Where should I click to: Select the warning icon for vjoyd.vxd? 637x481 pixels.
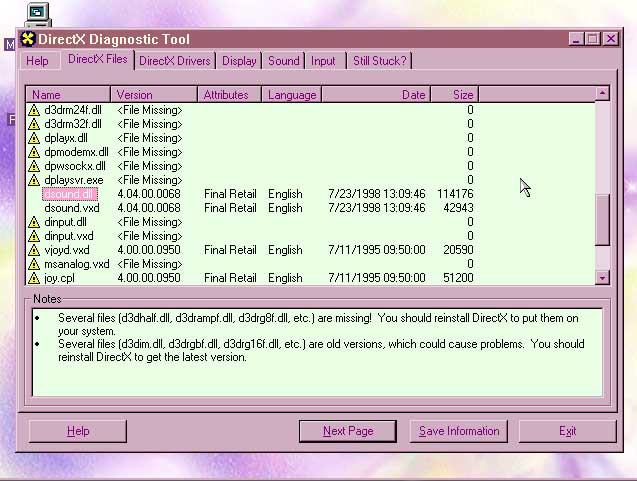34,250
